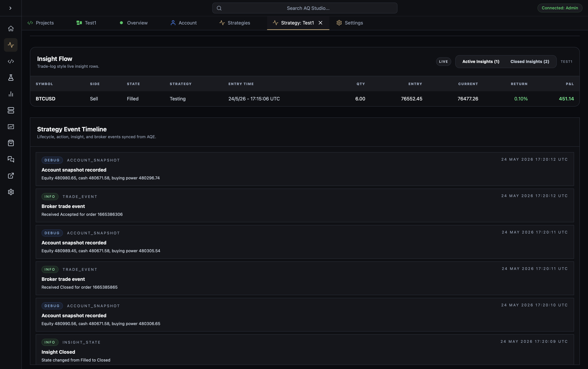This screenshot has height=369, width=588.
Task: Click the P&L column header
Action: pos(570,84)
